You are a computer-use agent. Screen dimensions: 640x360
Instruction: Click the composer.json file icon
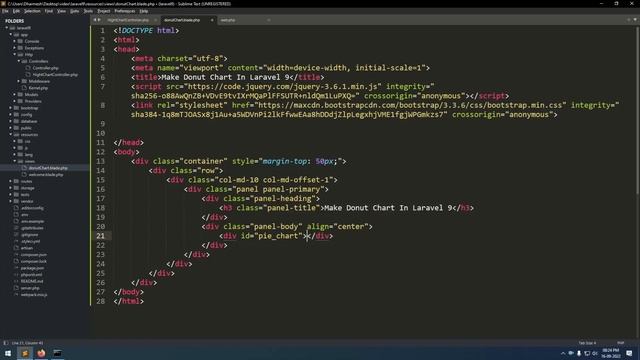[16, 254]
